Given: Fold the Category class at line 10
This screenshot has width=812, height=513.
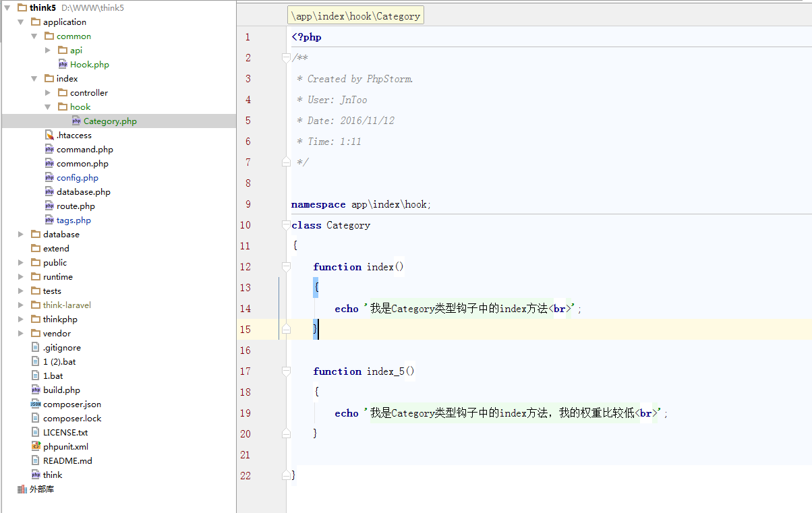Looking at the screenshot, I should (286, 225).
